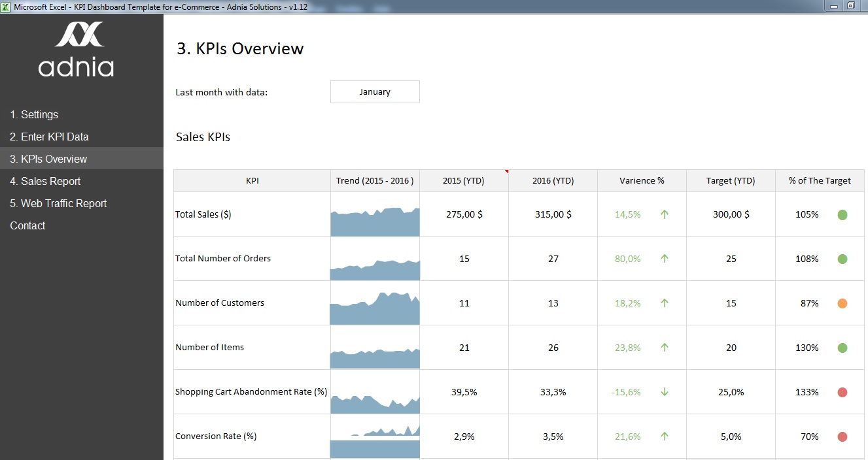The image size is (868, 460).
Task: Select the 23,8% variance value
Action: pos(627,348)
